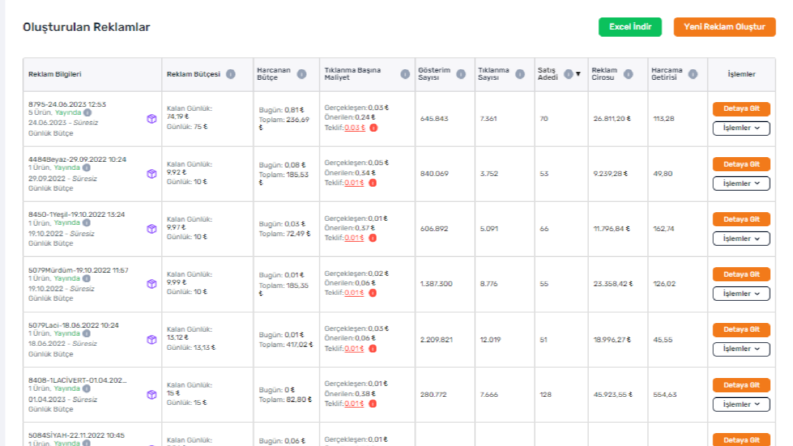Go to details of 8450-1Yeşil ad
This screenshot has height=446, width=793.
pos(741,219)
